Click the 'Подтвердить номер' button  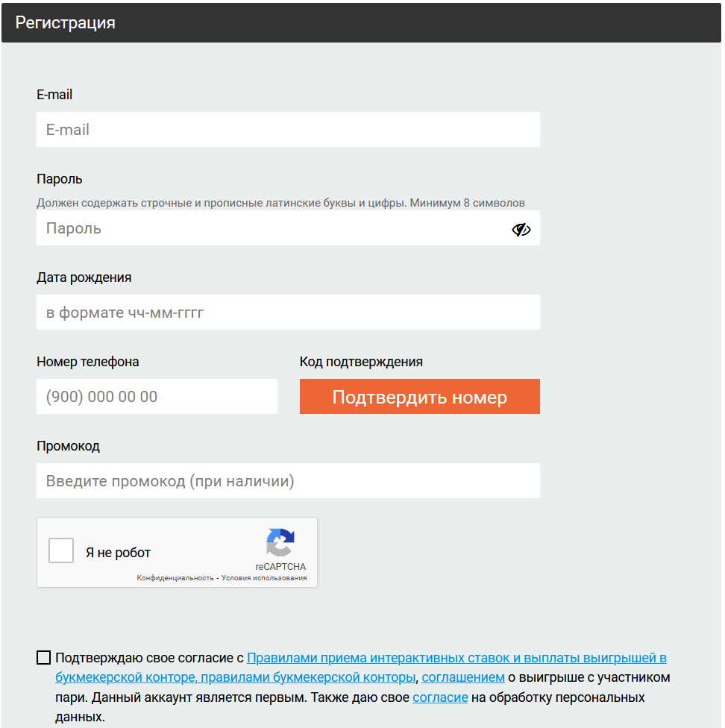420,397
